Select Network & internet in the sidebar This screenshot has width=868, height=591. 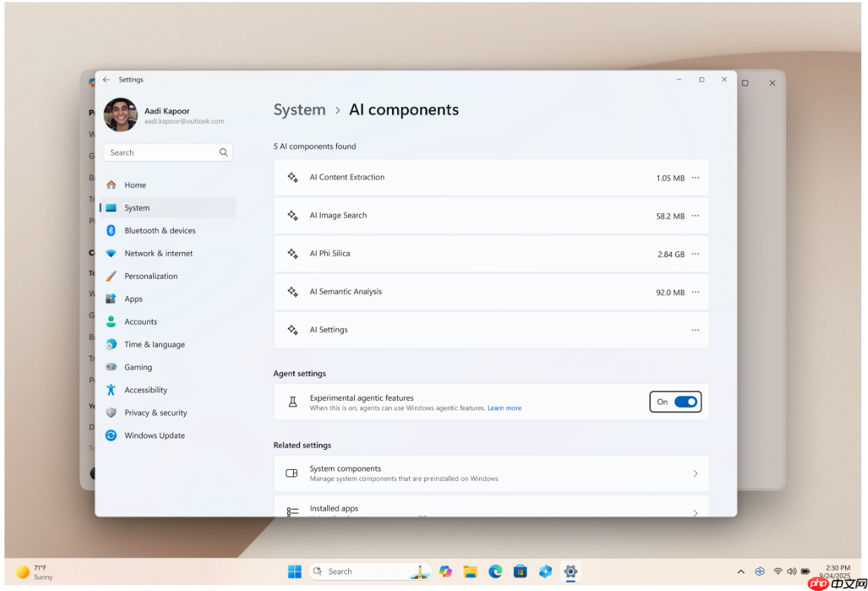158,253
